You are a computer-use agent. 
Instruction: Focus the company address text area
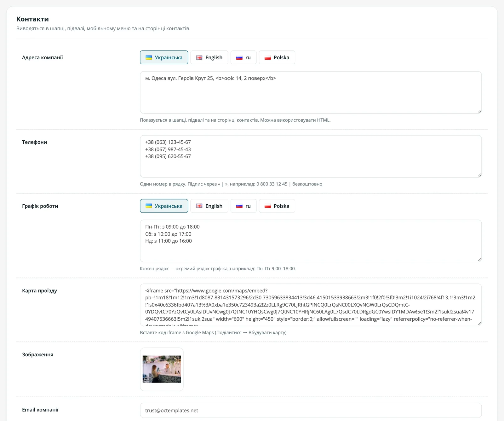coord(311,92)
